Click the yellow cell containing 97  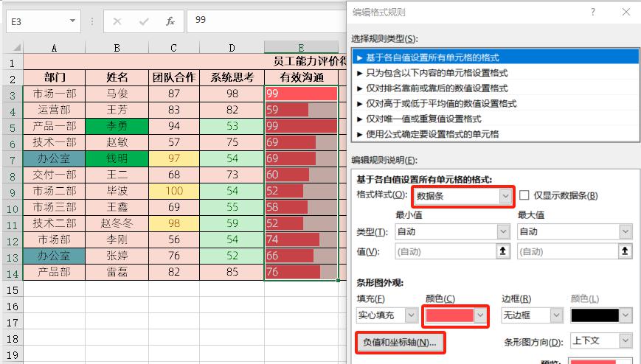click(x=174, y=158)
